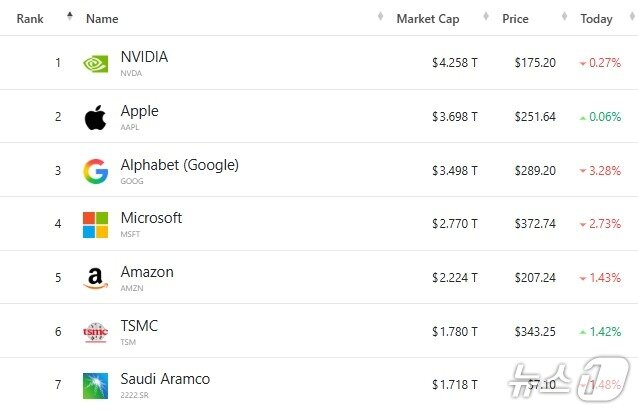Sort by Price column header
This screenshot has height=410, width=638.
coord(515,19)
